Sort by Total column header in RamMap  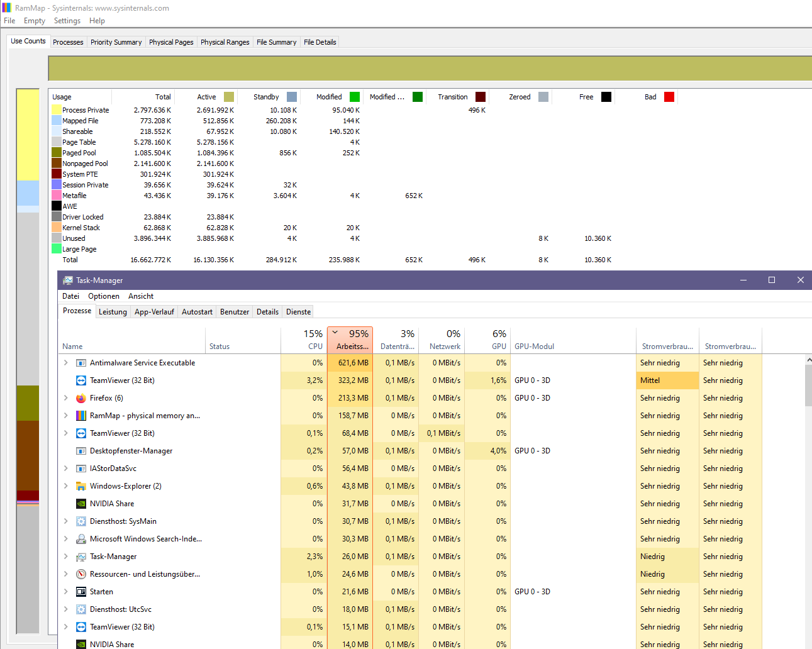143,97
